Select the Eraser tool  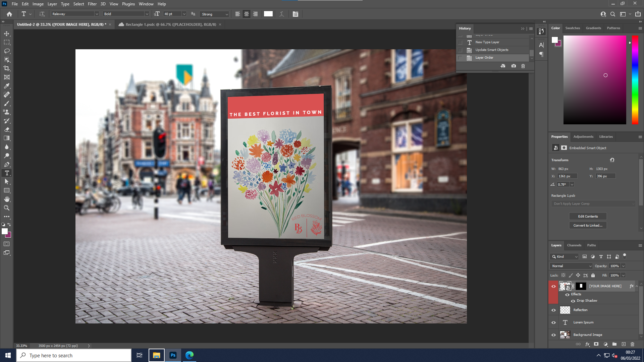[7, 129]
